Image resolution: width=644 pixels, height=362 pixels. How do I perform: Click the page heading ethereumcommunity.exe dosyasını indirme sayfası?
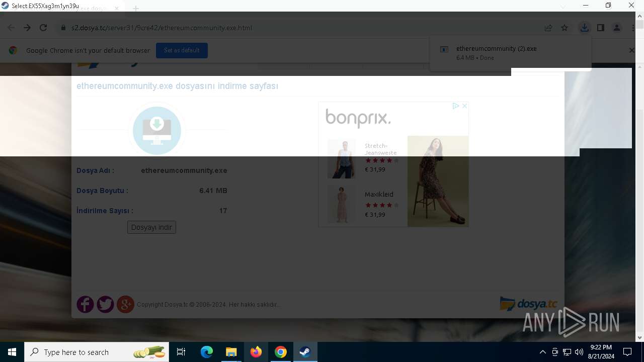click(x=177, y=86)
